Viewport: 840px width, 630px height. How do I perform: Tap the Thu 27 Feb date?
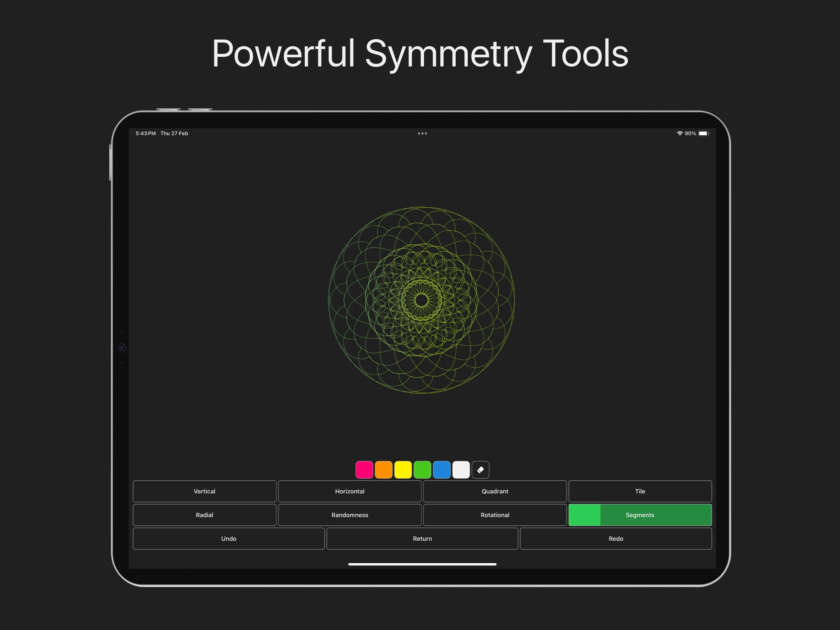click(x=174, y=134)
